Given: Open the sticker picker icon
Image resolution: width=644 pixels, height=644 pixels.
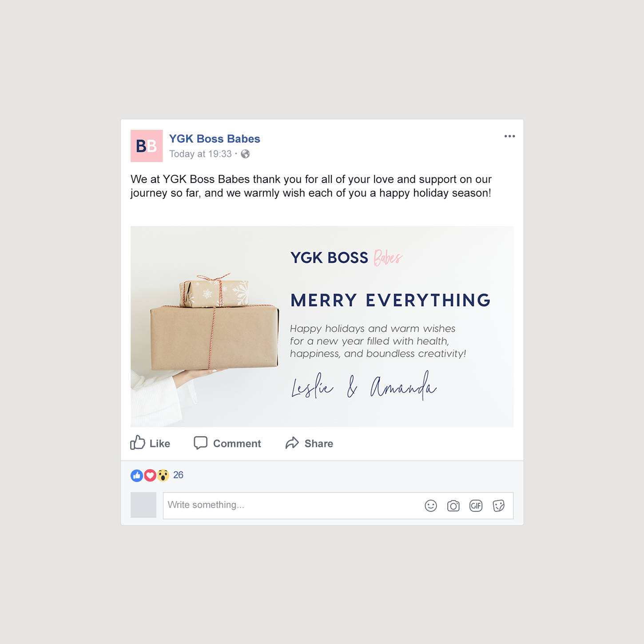Looking at the screenshot, I should click(499, 506).
